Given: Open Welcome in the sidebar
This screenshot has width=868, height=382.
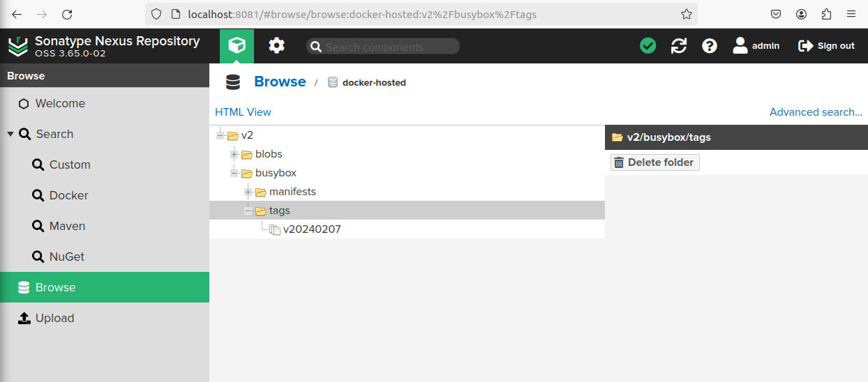Looking at the screenshot, I should pos(105,103).
